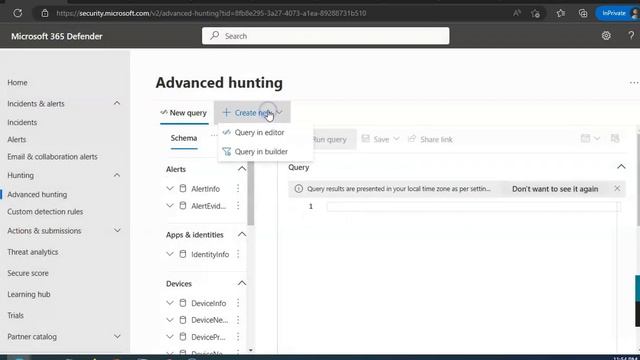This screenshot has height=360, width=640.
Task: Click into query editor line 1
Action: 473,207
